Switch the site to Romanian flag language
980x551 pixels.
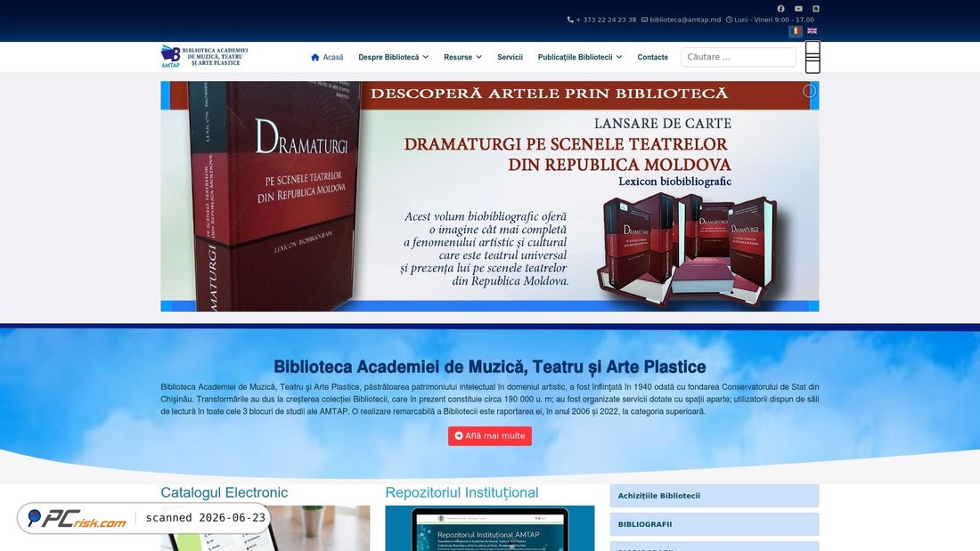point(795,30)
